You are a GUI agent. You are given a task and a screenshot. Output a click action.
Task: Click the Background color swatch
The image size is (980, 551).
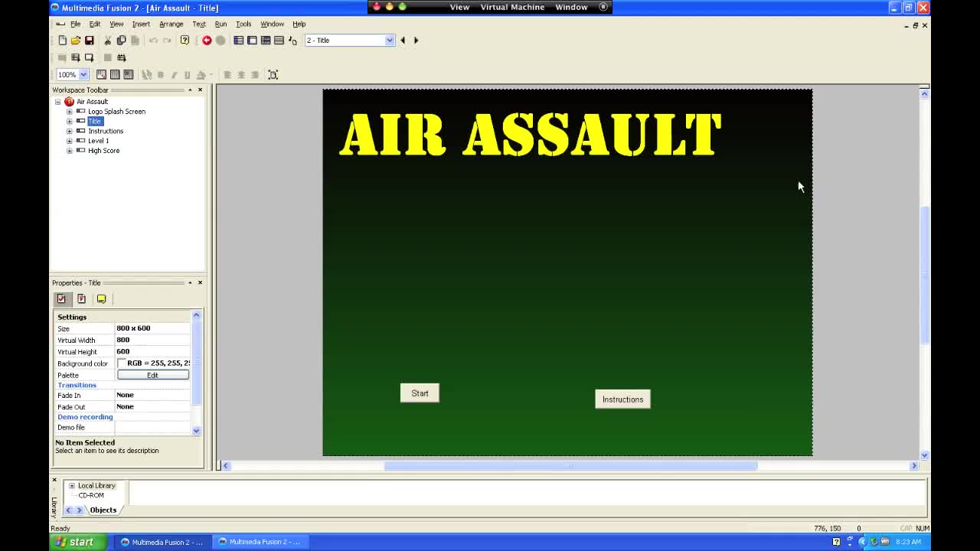(121, 364)
